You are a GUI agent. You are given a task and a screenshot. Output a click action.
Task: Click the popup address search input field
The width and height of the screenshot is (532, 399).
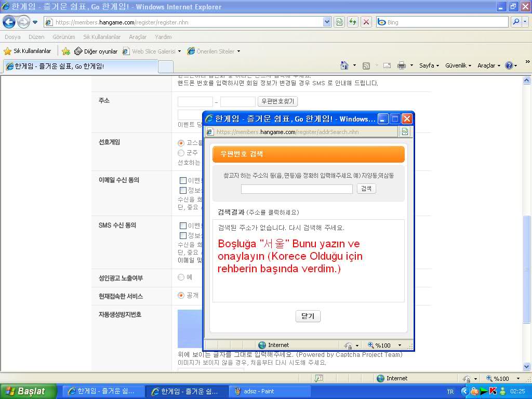[x=297, y=189]
